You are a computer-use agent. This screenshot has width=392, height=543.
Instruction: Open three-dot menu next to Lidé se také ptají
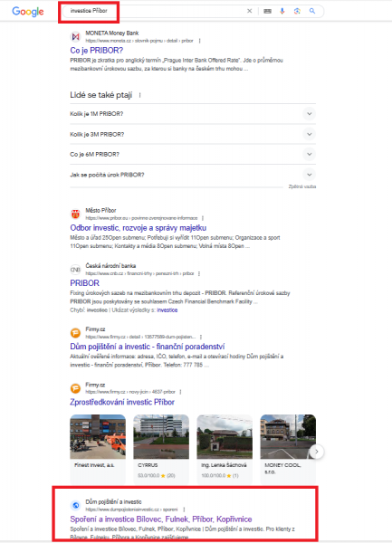click(x=140, y=95)
